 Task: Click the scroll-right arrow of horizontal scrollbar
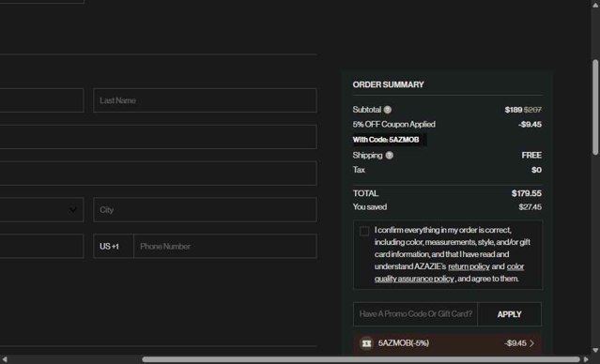pyautogui.click(x=586, y=359)
